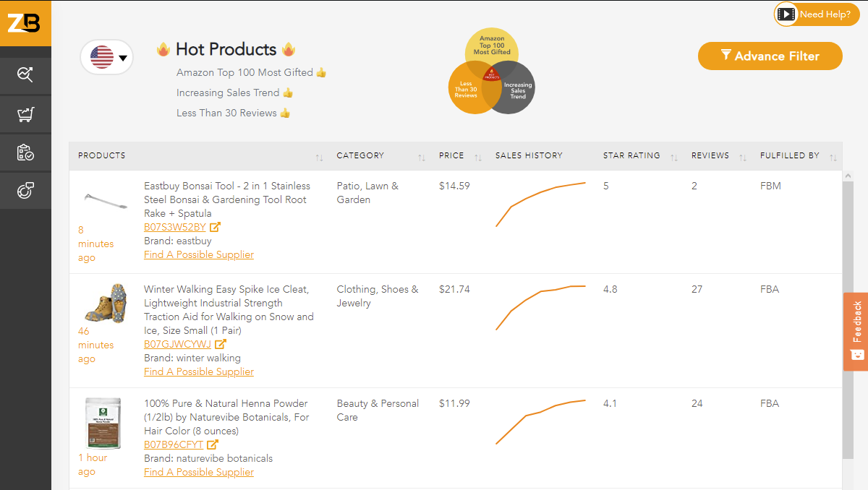Sort table by Star Rating column
Image resolution: width=868 pixels, height=490 pixels.
(x=673, y=157)
